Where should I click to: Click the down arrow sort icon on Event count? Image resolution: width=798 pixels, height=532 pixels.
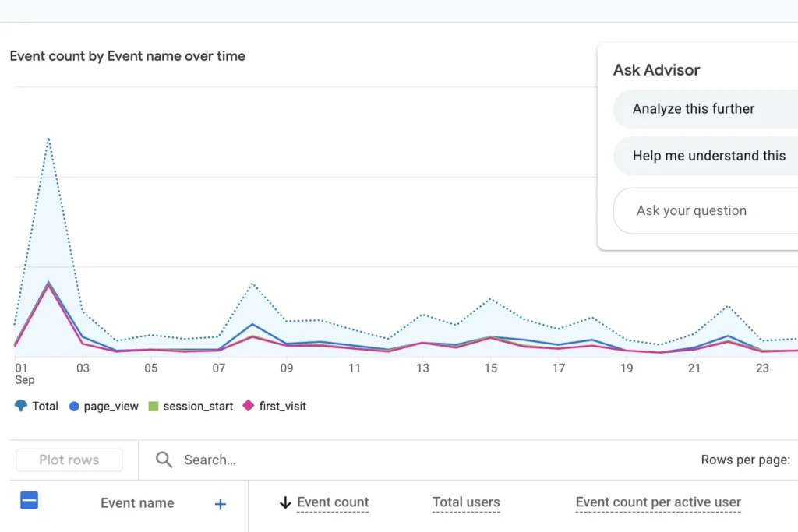[285, 502]
